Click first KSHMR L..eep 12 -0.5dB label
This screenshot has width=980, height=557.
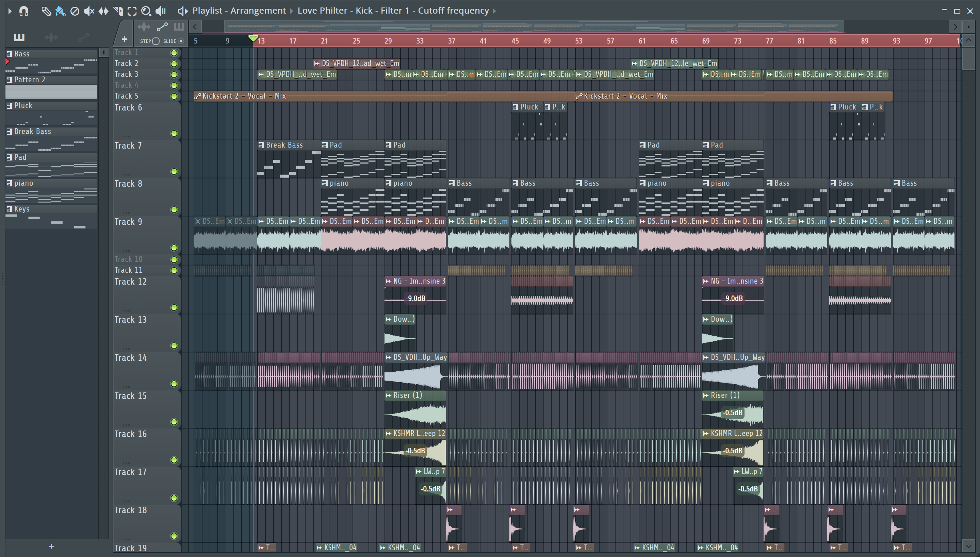pos(415,451)
